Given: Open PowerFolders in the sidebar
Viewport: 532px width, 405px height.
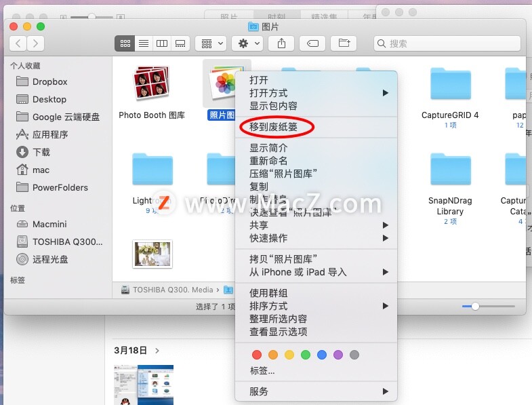Looking at the screenshot, I should pos(52,187).
